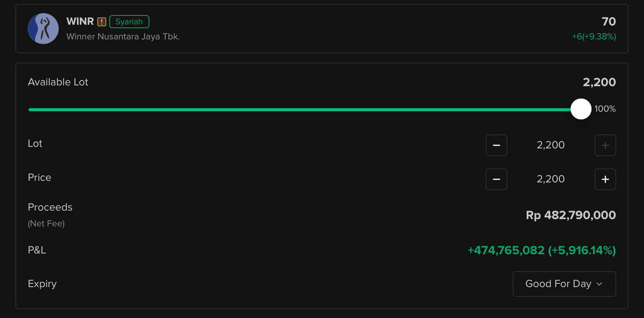Viewport: 644px width, 318px height.
Task: Click the WINR ticker symbol text
Action: [80, 21]
